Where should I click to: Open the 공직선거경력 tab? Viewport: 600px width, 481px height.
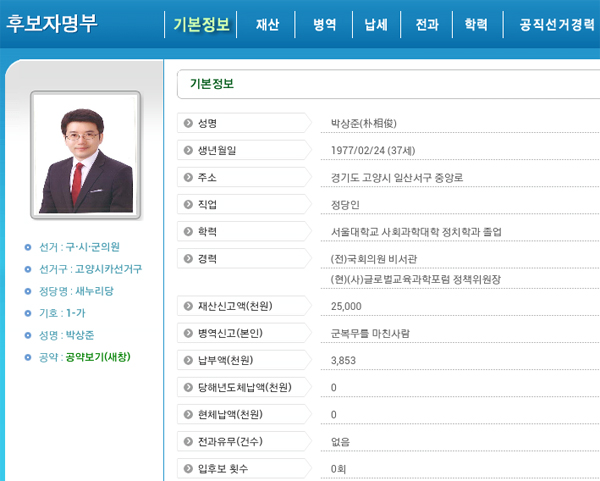pyautogui.click(x=552, y=25)
